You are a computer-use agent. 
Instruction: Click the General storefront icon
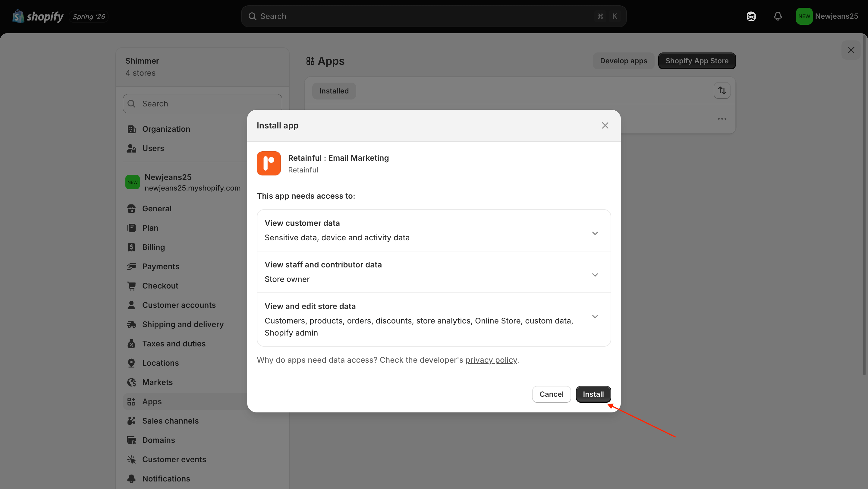pos(131,209)
